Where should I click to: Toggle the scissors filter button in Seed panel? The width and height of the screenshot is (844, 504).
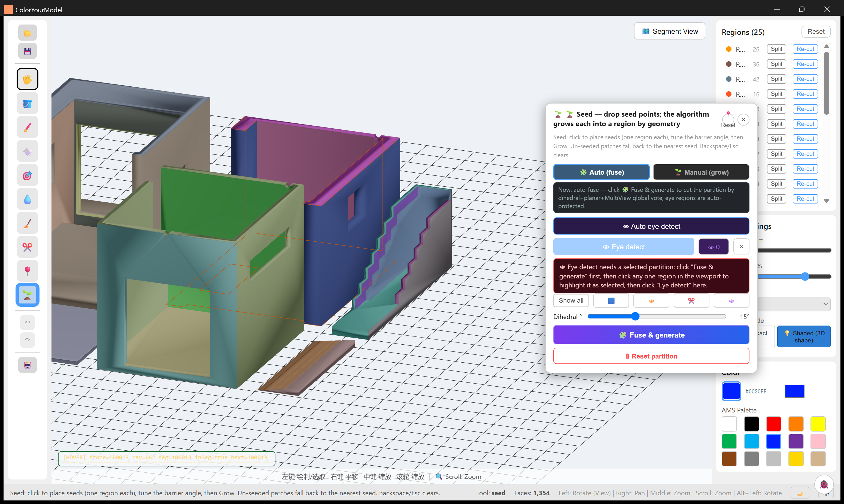(691, 300)
